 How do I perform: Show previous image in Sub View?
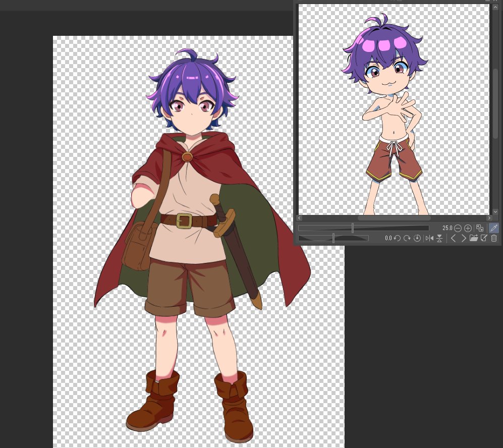tap(453, 238)
